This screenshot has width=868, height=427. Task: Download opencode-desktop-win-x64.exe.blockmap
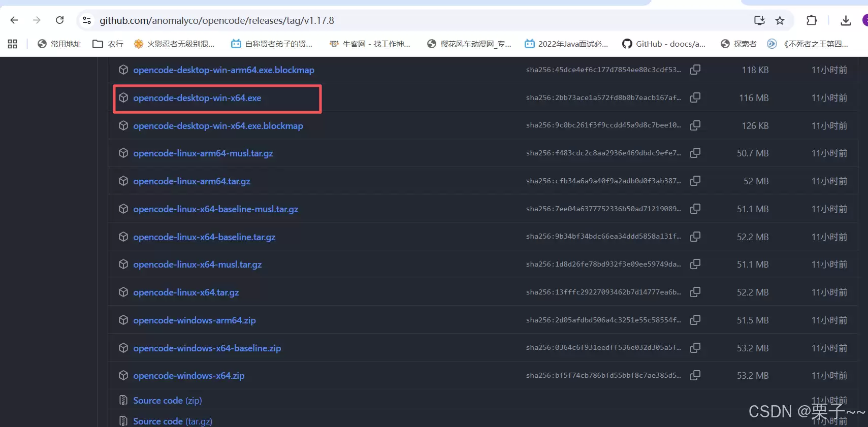click(218, 126)
